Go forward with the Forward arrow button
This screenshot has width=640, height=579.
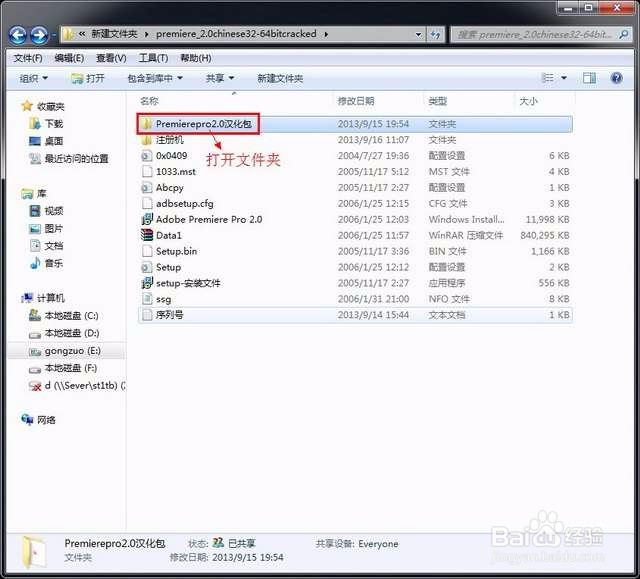39,35
